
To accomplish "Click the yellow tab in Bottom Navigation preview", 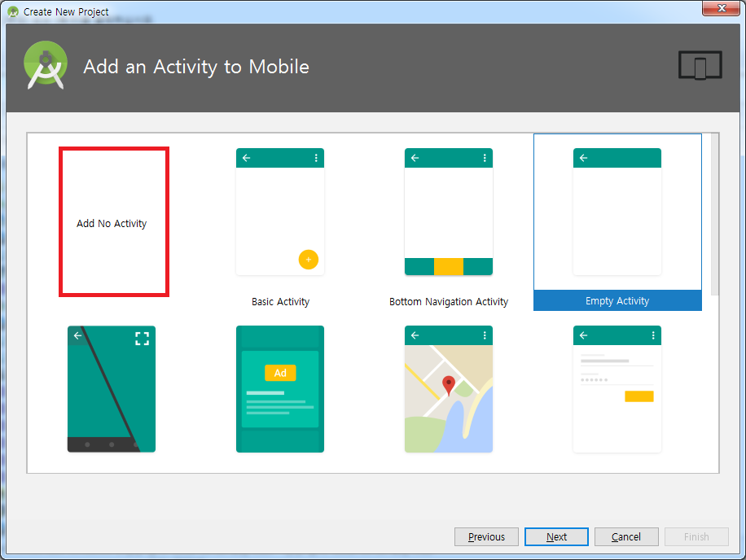I will point(448,267).
